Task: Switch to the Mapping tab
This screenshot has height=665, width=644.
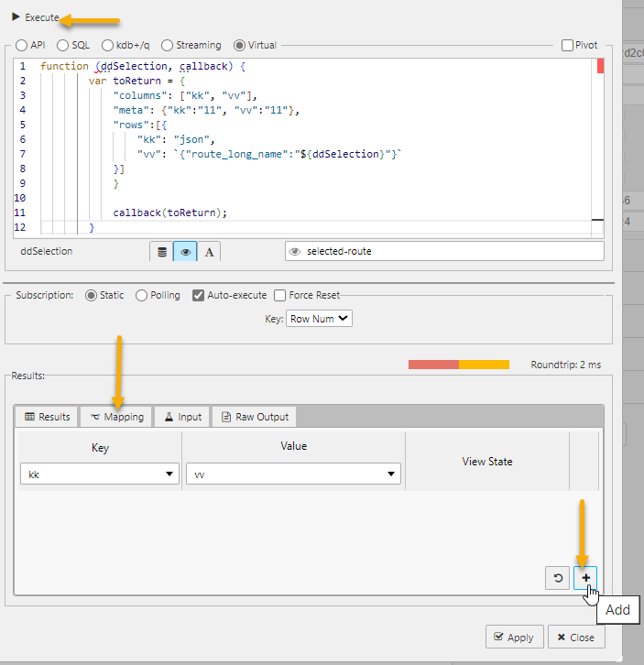Action: pyautogui.click(x=116, y=417)
